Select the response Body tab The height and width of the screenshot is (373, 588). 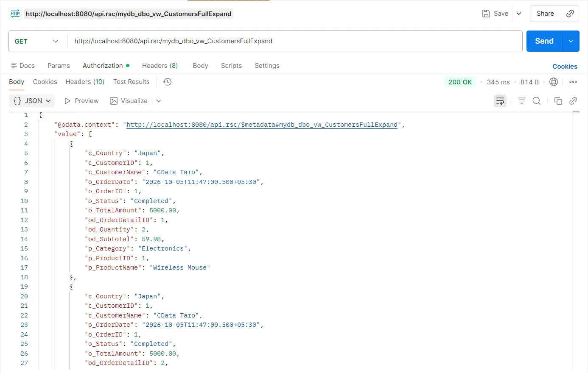click(x=17, y=82)
